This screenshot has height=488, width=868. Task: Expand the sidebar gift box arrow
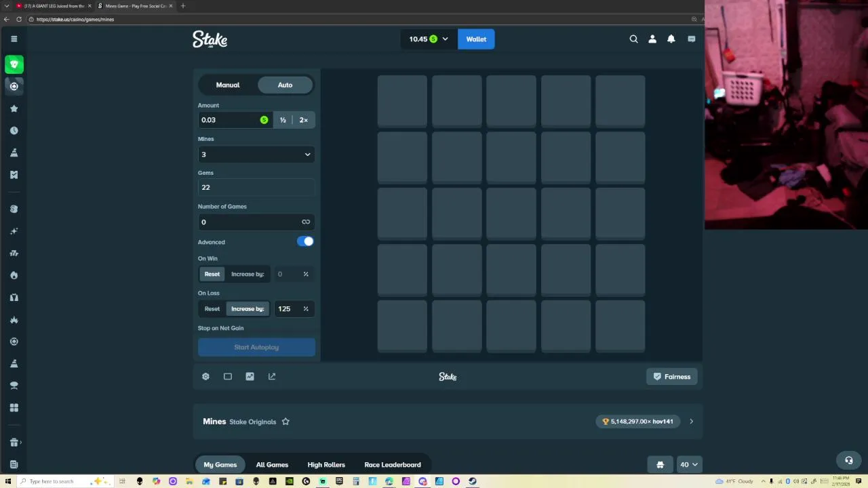coord(21,442)
